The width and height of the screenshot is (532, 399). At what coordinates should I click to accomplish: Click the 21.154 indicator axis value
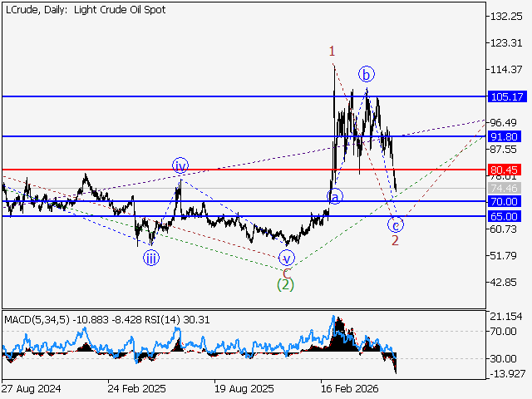point(506,317)
